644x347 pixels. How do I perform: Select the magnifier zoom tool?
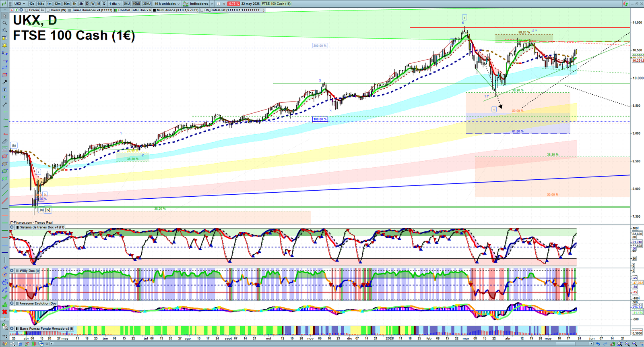click(4, 23)
